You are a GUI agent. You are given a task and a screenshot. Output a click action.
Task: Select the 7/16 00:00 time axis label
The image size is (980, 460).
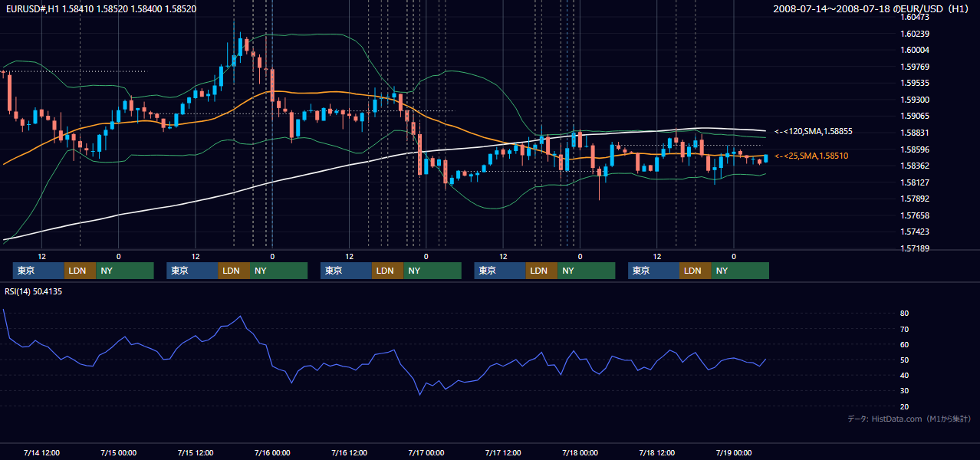272,452
